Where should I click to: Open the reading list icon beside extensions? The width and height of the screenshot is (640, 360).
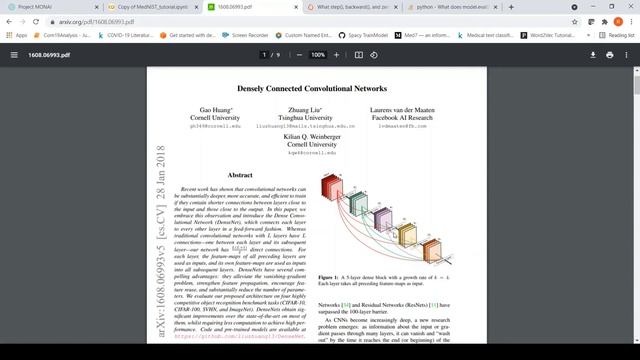pyautogui.click(x=591, y=22)
